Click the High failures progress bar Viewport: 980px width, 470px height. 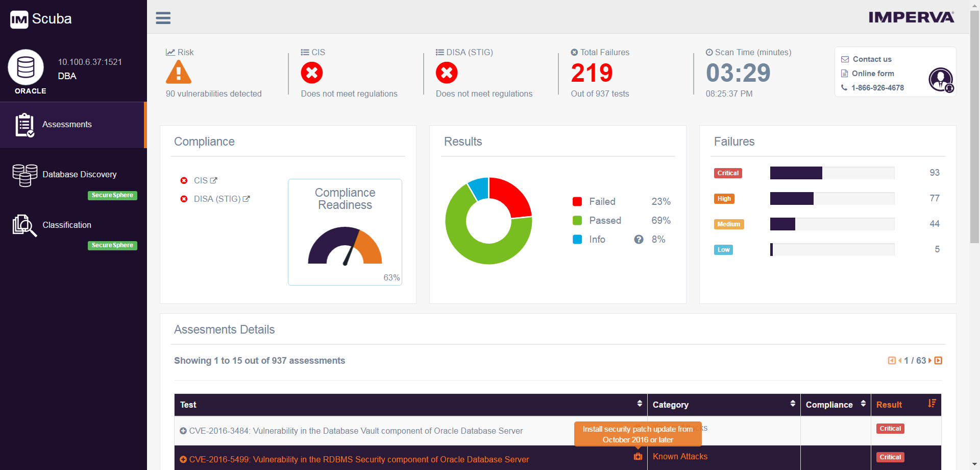point(832,198)
